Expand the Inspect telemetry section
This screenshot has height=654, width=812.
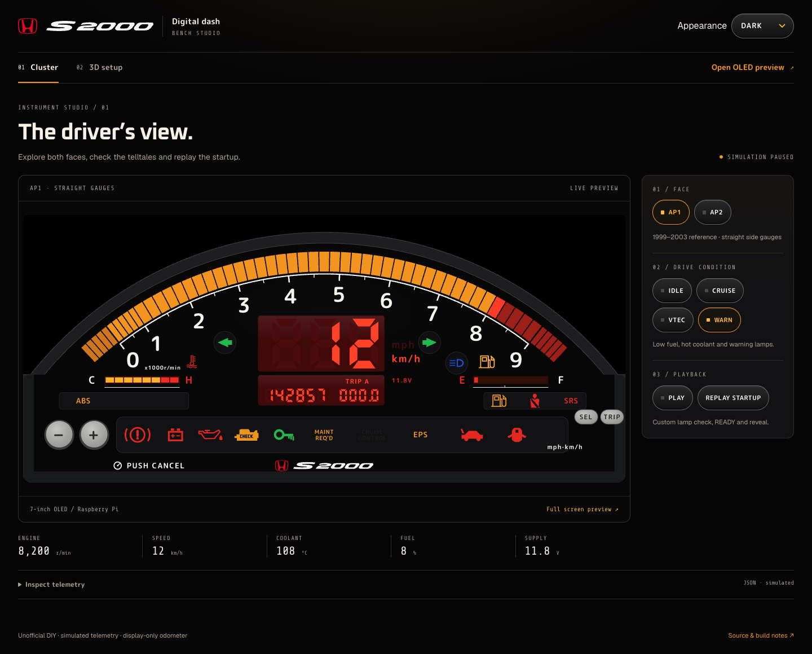click(x=51, y=585)
